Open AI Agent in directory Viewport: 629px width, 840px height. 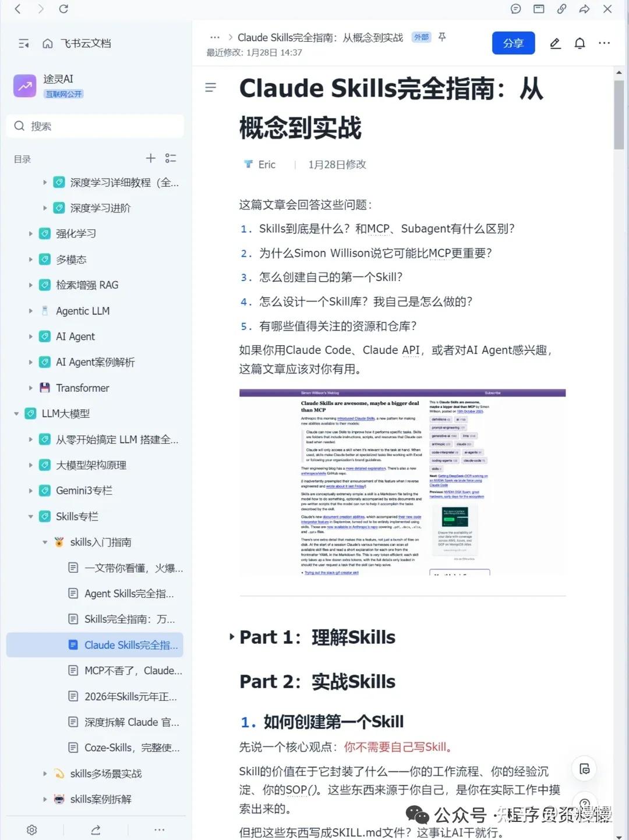[x=75, y=336]
